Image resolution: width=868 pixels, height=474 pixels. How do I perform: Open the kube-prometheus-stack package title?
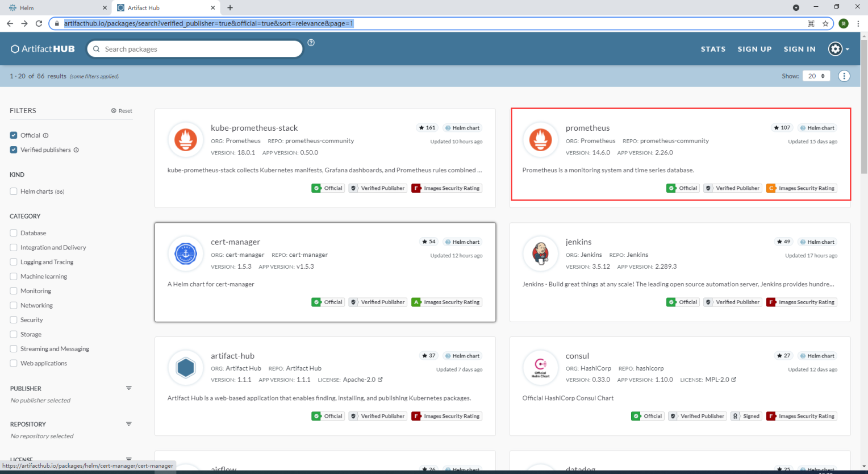click(x=254, y=128)
